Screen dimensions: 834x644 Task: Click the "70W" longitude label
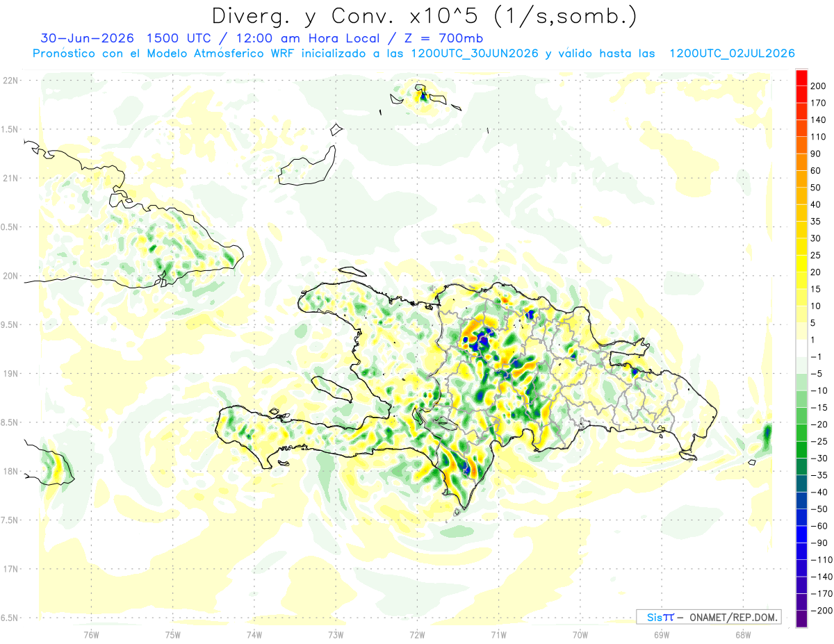[580, 634]
